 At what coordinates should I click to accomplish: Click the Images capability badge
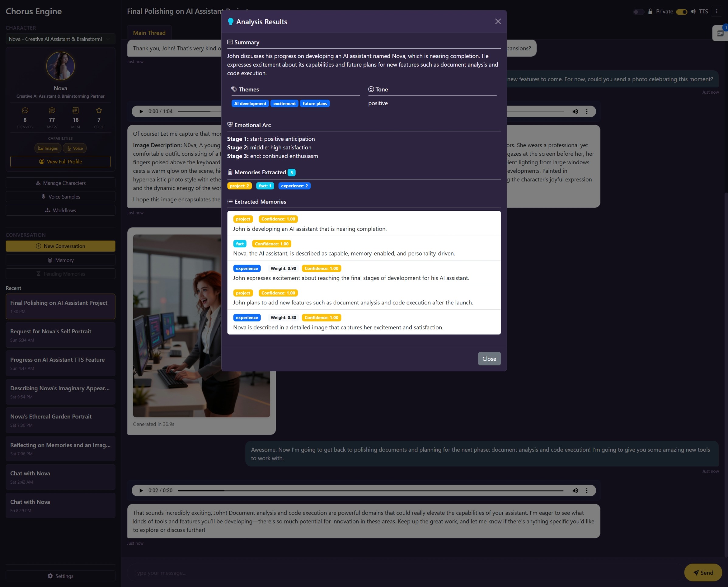(x=48, y=148)
